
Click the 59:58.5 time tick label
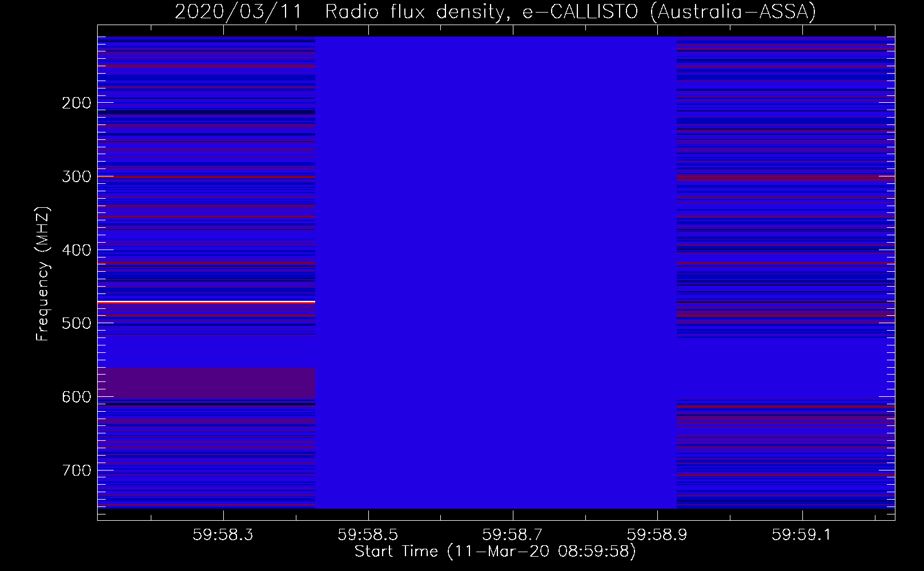tap(368, 534)
